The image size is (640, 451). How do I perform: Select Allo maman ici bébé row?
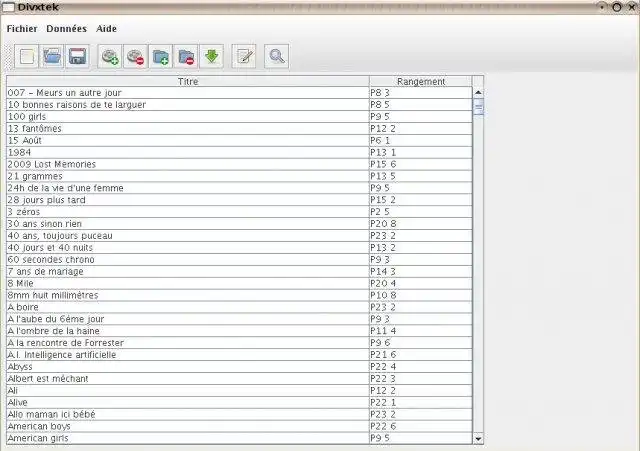click(239, 414)
